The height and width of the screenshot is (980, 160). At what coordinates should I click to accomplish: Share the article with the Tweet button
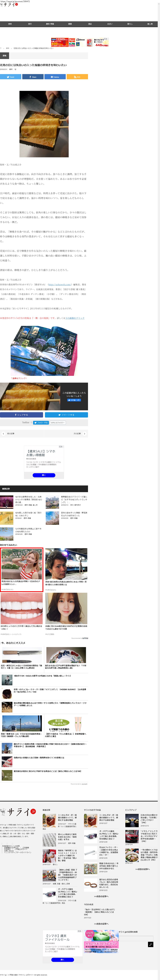tap(11, 77)
